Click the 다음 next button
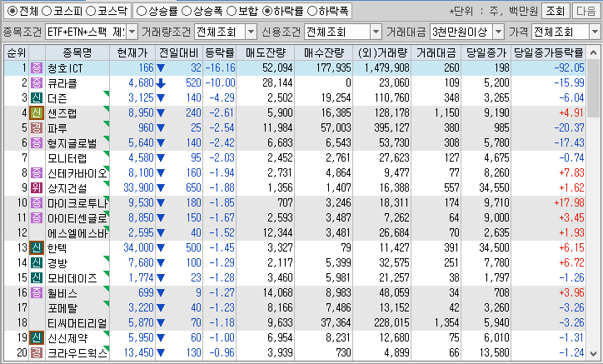The image size is (603, 364). 586,11
